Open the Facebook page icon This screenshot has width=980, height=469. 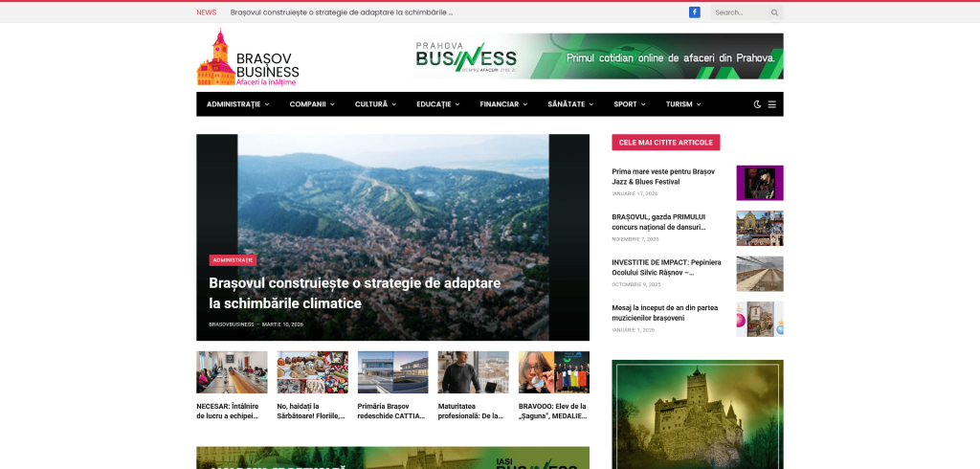click(695, 12)
